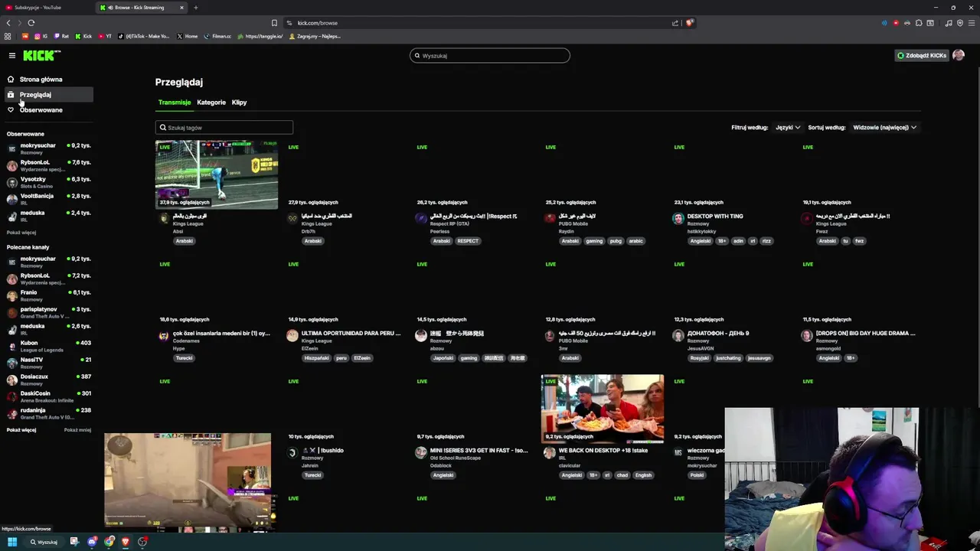Viewport: 980px width, 551px height.
Task: Open NassiTV in recommended channels
Action: (x=48, y=363)
